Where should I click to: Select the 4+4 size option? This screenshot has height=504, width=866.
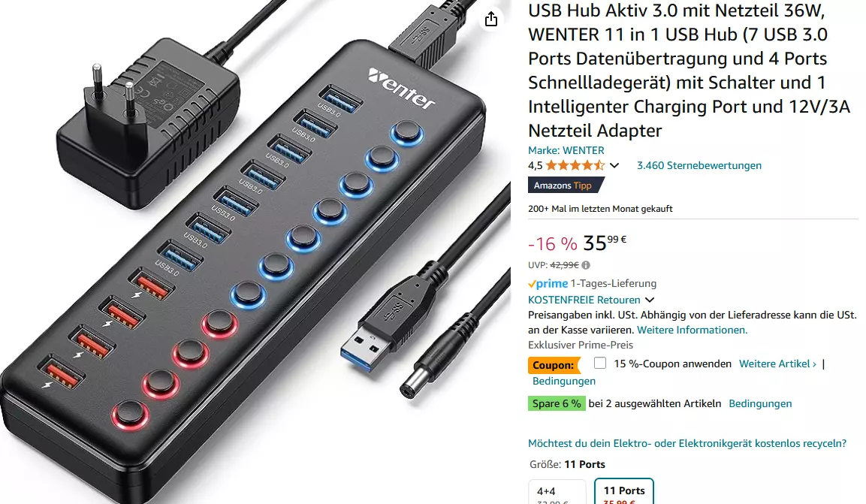click(557, 491)
